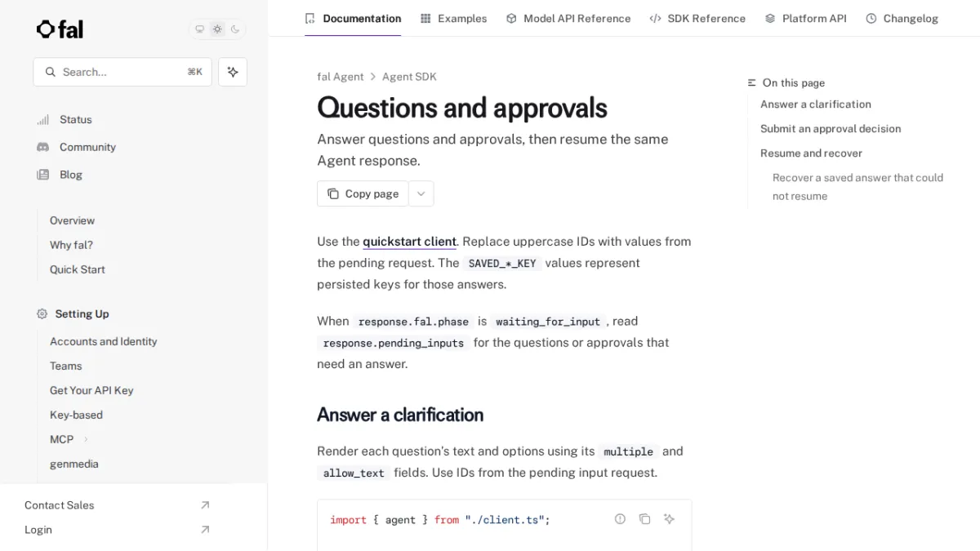Click the Setting Up gear icon
The image size is (980, 551).
42,313
